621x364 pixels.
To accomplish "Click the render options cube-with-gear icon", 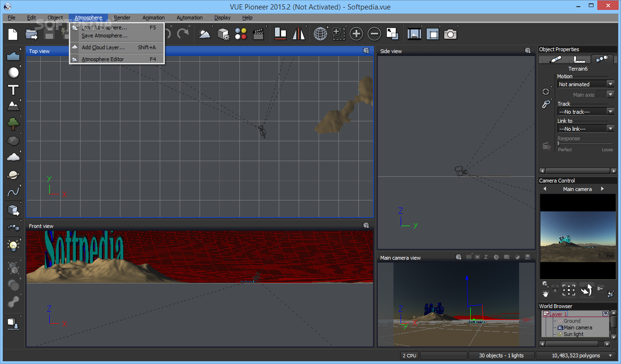I will (x=223, y=34).
